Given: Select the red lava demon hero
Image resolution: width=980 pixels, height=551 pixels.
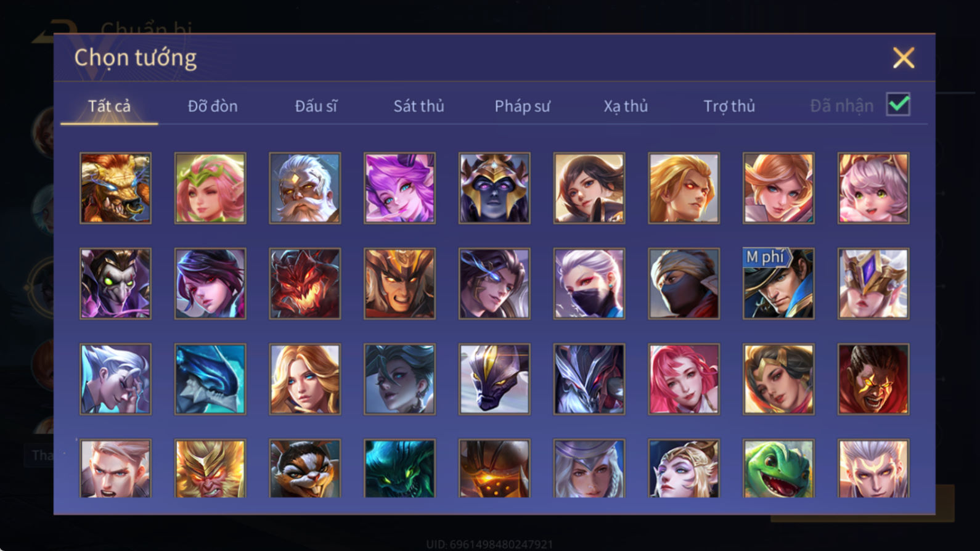Looking at the screenshot, I should pos(305,284).
